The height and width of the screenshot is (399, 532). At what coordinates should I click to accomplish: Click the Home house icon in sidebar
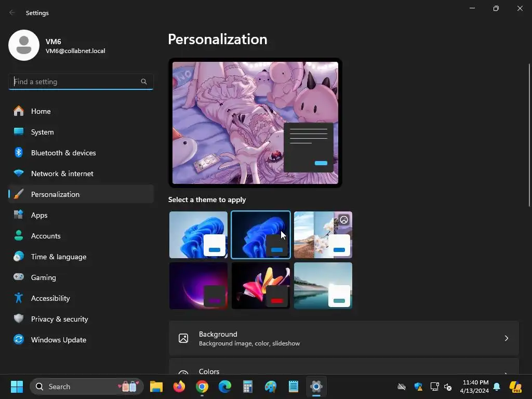(19, 111)
